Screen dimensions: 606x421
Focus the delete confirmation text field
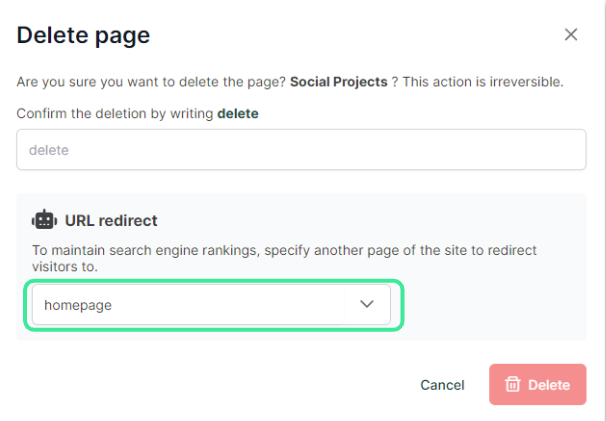301,150
